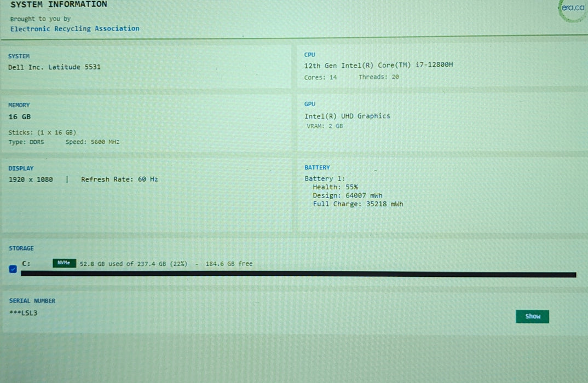588x383 pixels.
Task: Click the 'Type: DDR5' text
Action: 26,142
